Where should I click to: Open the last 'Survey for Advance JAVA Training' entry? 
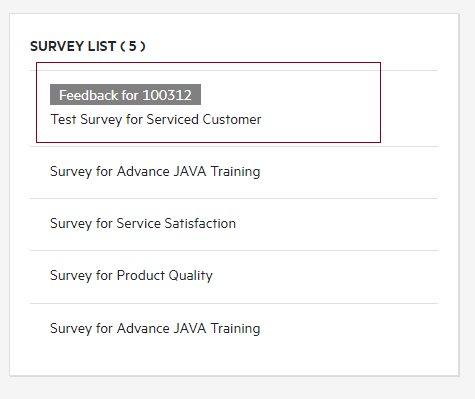[x=155, y=329]
